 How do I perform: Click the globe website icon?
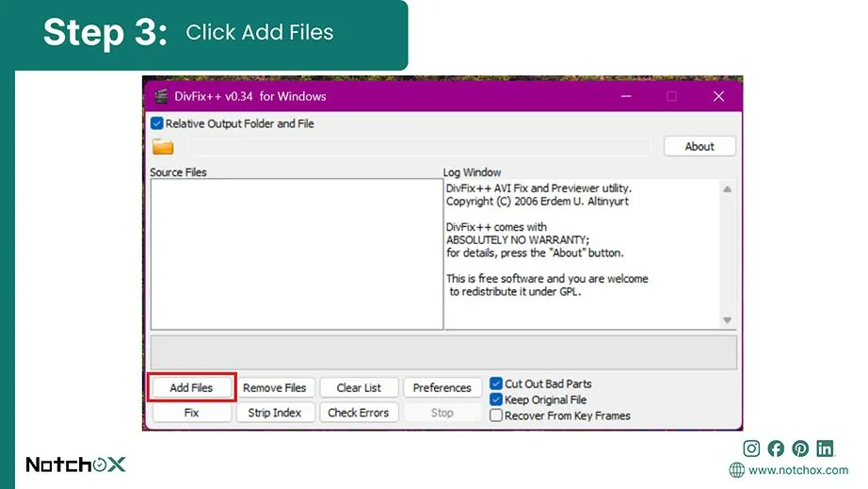(737, 470)
